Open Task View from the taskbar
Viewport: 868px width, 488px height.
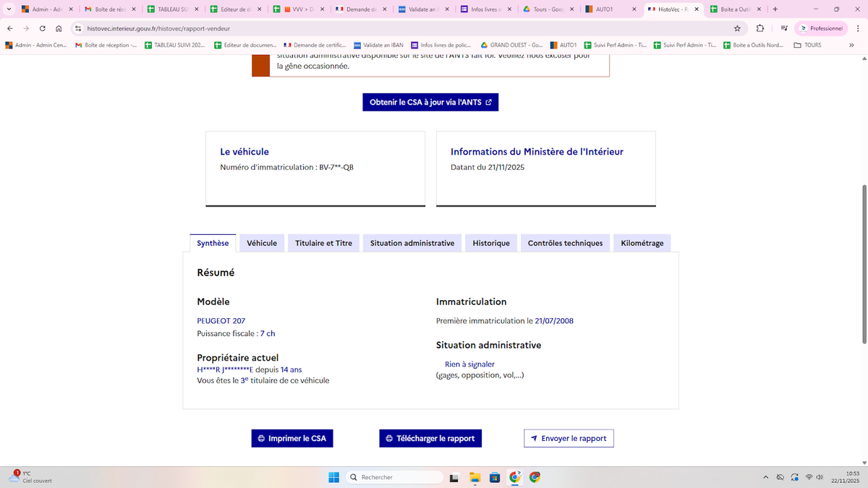(454, 477)
